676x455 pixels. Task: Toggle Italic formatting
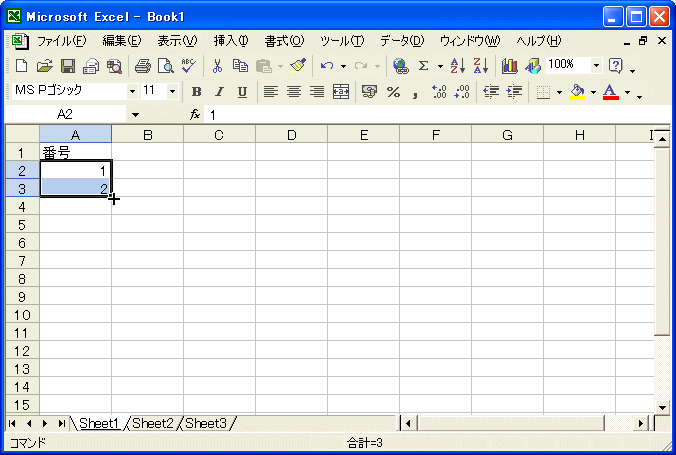click(x=219, y=91)
